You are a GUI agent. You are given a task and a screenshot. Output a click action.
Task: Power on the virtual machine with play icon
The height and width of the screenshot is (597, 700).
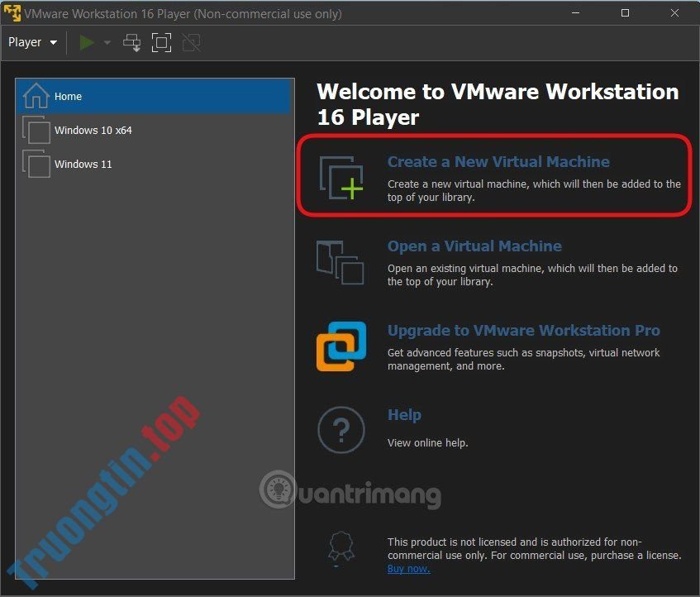pos(87,42)
